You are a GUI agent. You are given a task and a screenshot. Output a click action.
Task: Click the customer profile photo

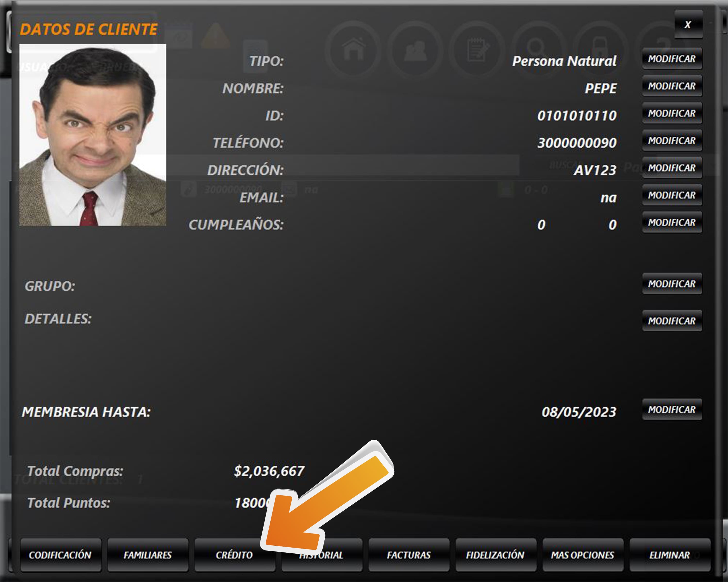tap(92, 135)
